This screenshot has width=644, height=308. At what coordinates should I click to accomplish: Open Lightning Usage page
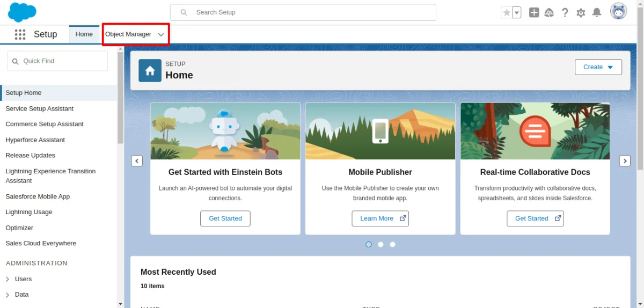[x=29, y=212]
